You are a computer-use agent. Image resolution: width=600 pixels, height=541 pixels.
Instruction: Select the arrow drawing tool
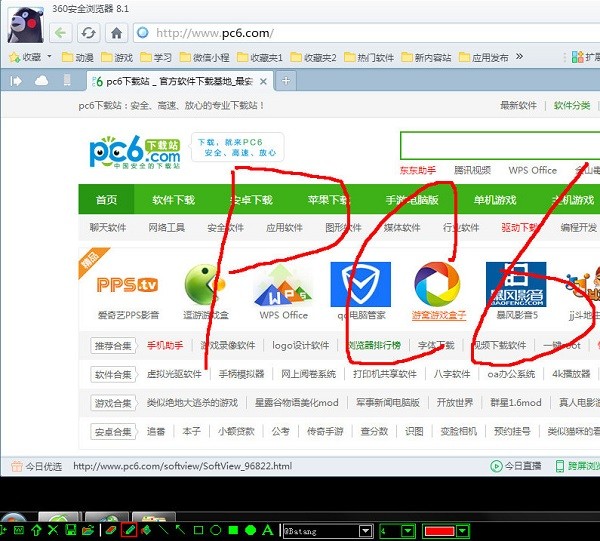point(180,530)
